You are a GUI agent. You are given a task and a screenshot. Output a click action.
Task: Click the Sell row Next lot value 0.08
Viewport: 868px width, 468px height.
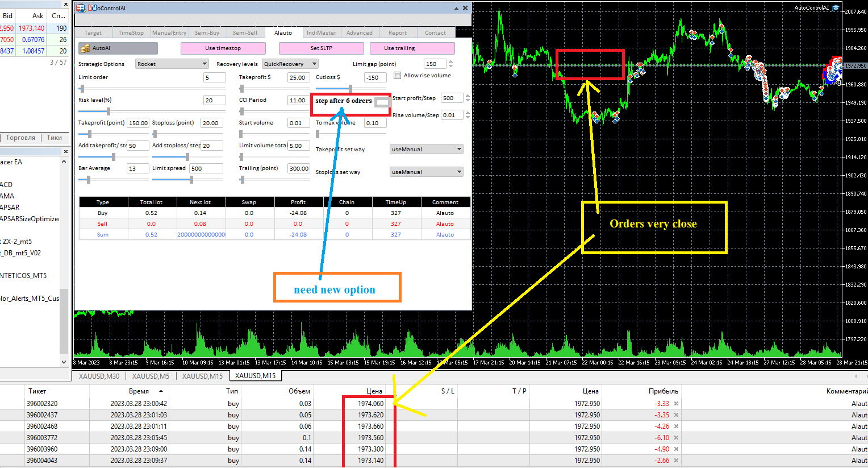[x=200, y=224]
